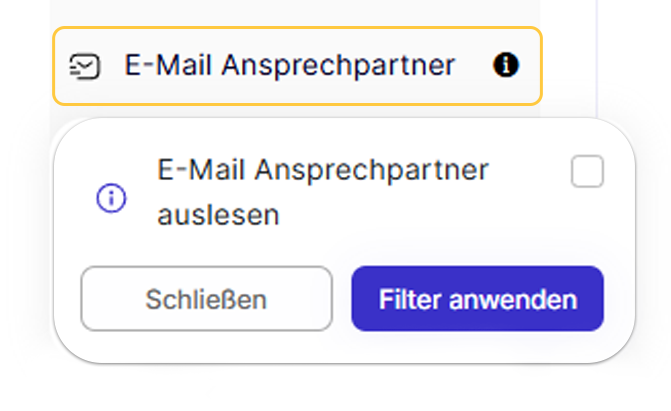Viewport: 671px width, 411px height.
Task: Tap the circled 'i' left of auslesen text
Action: (111, 199)
